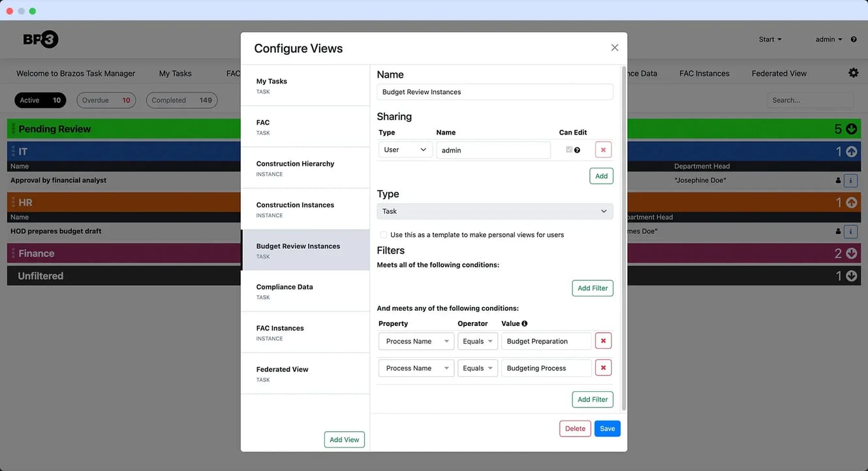Delete the Budgeting Process filter row
This screenshot has height=471, width=868.
pyautogui.click(x=603, y=368)
